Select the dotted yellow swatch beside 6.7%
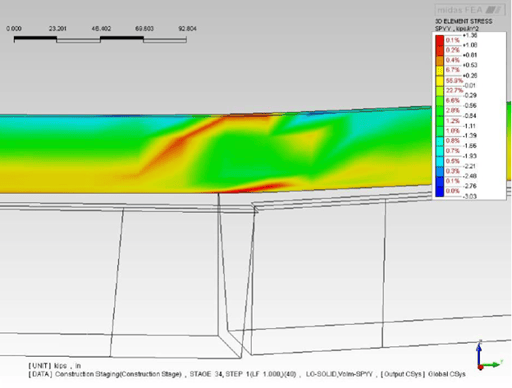Image resolution: width=512 pixels, height=388 pixels. point(440,70)
